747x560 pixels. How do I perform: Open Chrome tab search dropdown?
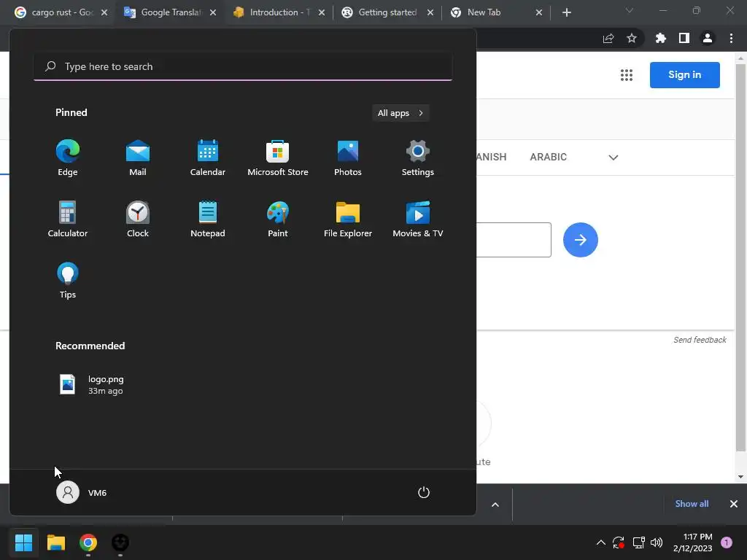(x=630, y=10)
